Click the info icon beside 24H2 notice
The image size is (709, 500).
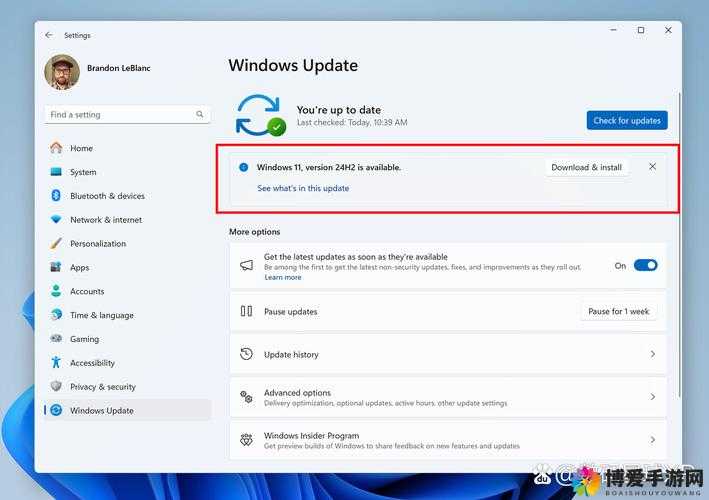(x=243, y=167)
